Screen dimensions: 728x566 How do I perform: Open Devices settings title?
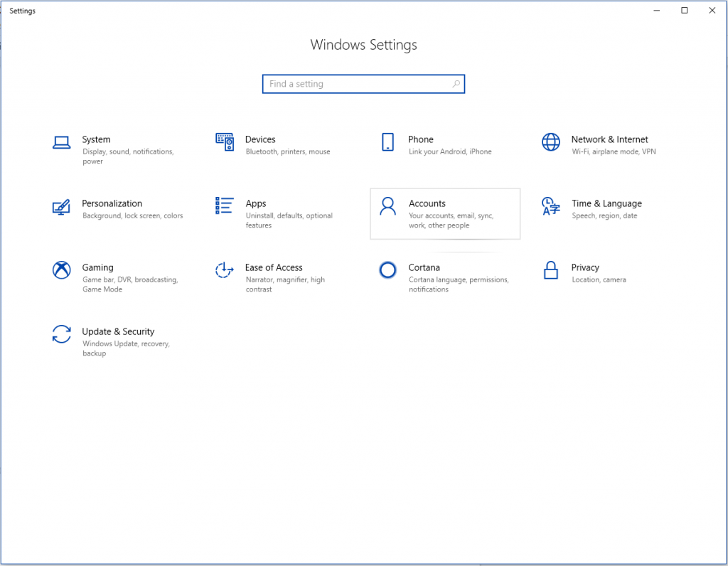tap(260, 139)
